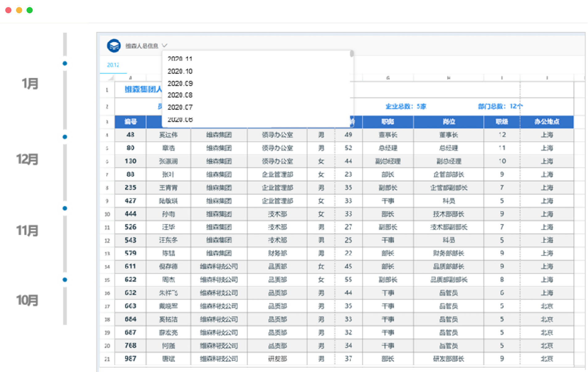Collapse the 维森人员信息 dropdown chevron
Image resolution: width=588 pixels, height=372 pixels.
click(164, 46)
